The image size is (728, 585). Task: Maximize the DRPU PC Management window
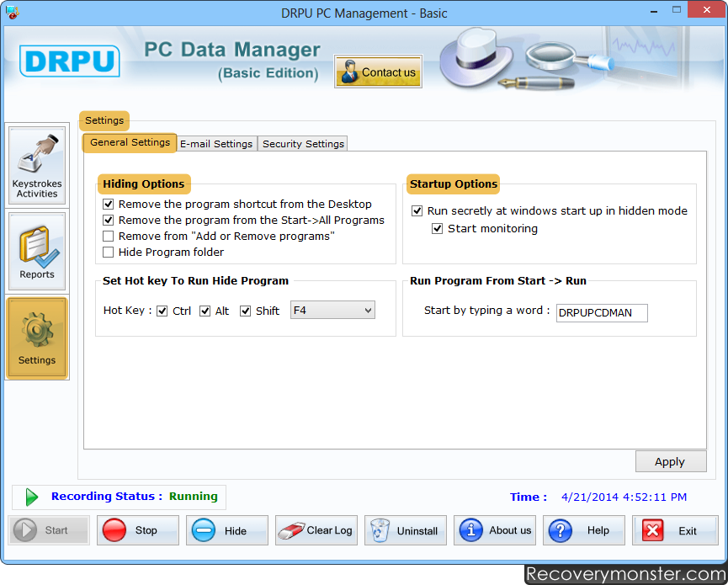(x=677, y=10)
